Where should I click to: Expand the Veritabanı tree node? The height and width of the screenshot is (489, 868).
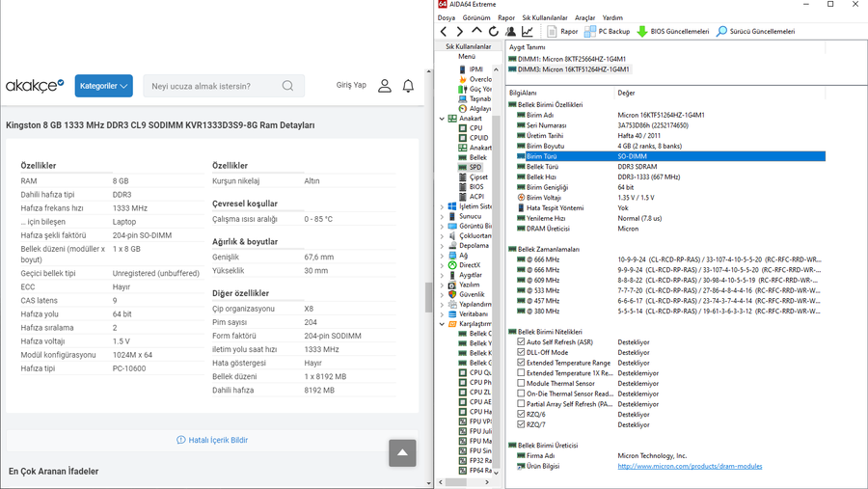(442, 314)
